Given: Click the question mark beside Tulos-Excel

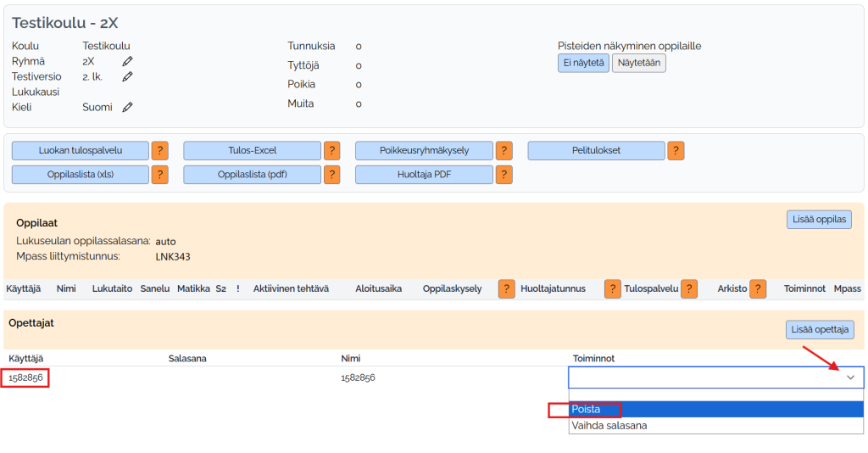Looking at the screenshot, I should tap(331, 151).
